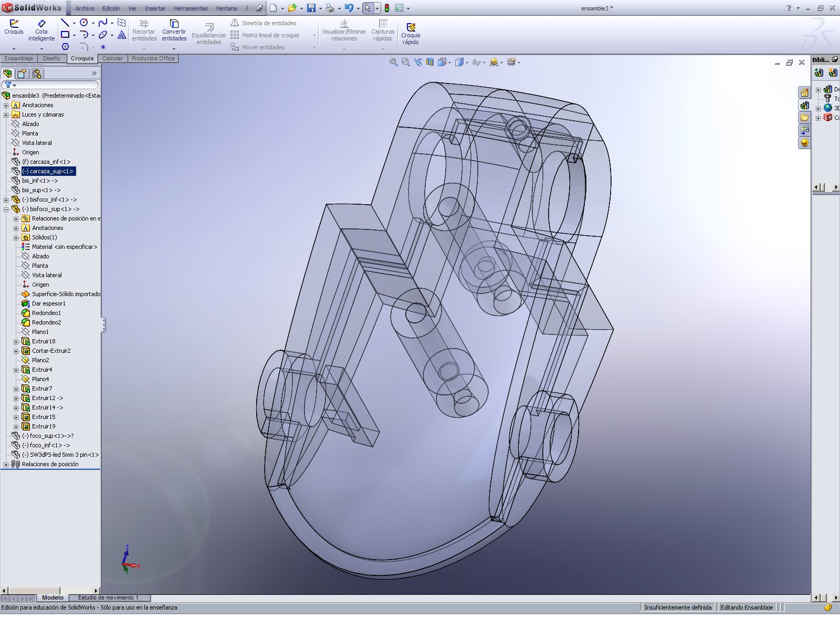840x630 pixels.
Task: Open the Croquis button dropdown arrow
Action: click(14, 49)
